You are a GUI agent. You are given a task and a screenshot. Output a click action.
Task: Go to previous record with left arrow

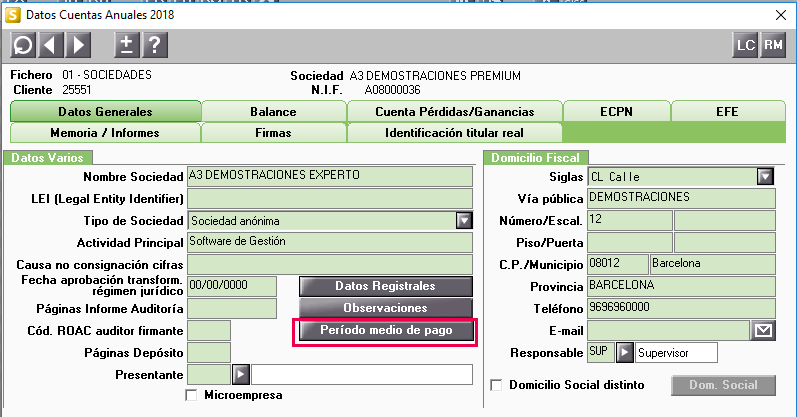pyautogui.click(x=50, y=45)
